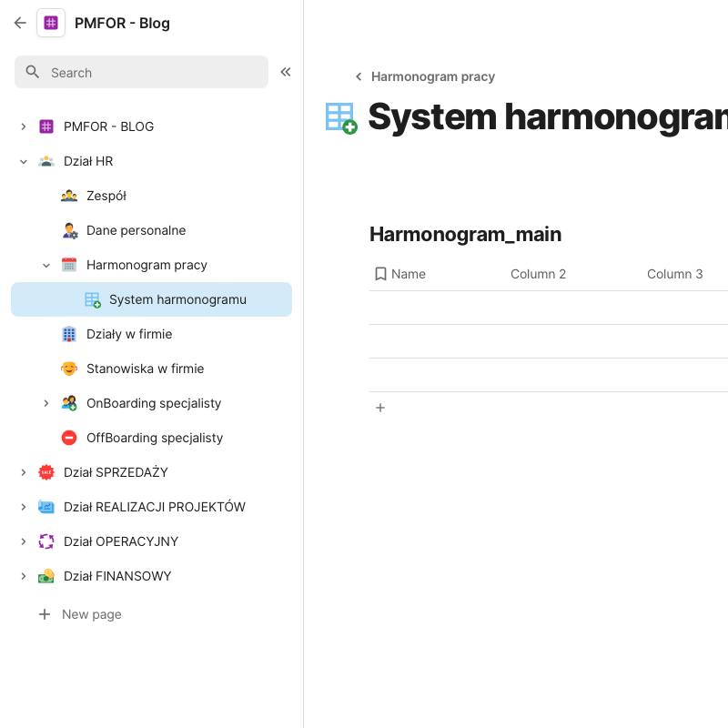Click the Dział SPRZEDAŻY sale badge icon
The image size is (728, 728).
(x=46, y=472)
